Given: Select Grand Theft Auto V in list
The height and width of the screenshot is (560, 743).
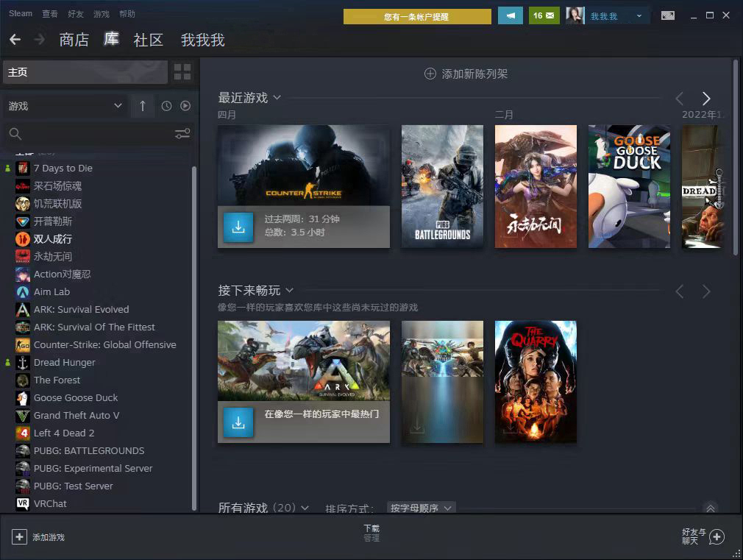Looking at the screenshot, I should click(76, 415).
